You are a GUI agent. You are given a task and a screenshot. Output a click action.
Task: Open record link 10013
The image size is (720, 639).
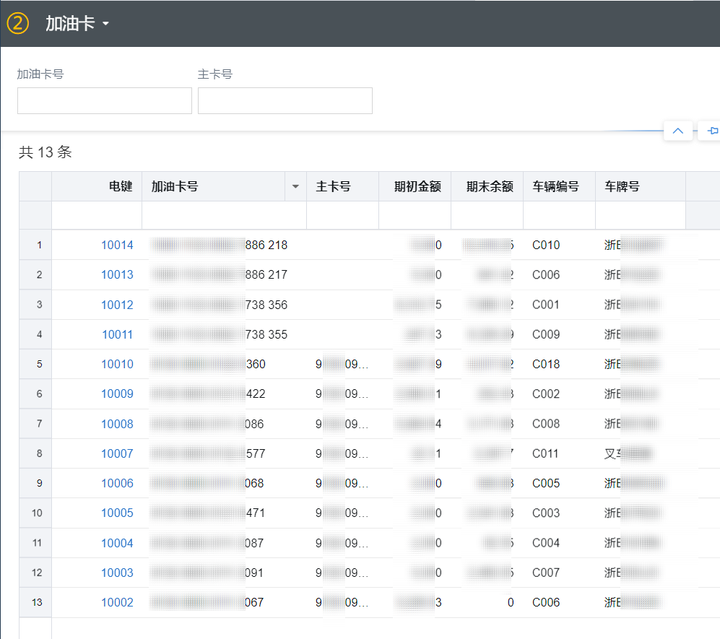(117, 275)
